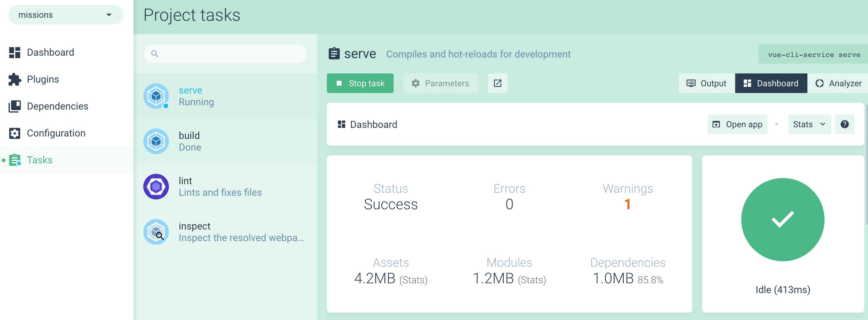Click the open-in-new-window icon button
This screenshot has height=320, width=868.
(x=497, y=83)
